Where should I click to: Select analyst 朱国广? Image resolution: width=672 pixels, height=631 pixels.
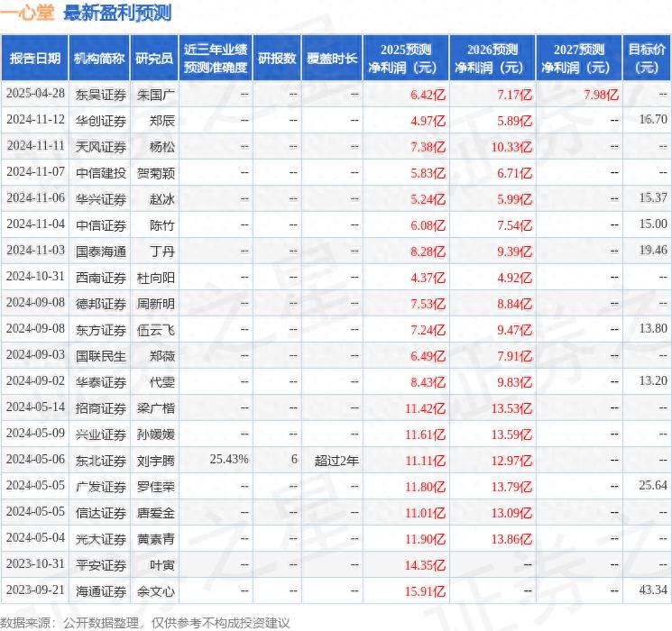tap(155, 95)
